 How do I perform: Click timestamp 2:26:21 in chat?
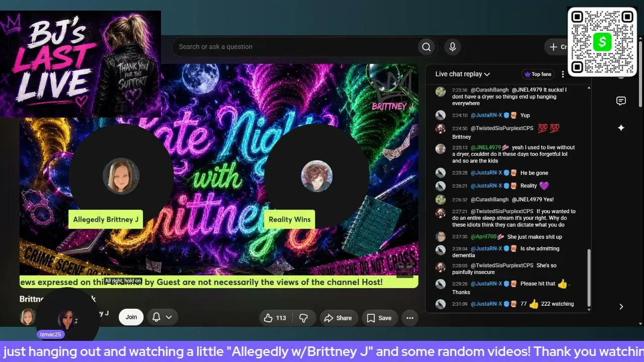tap(459, 186)
